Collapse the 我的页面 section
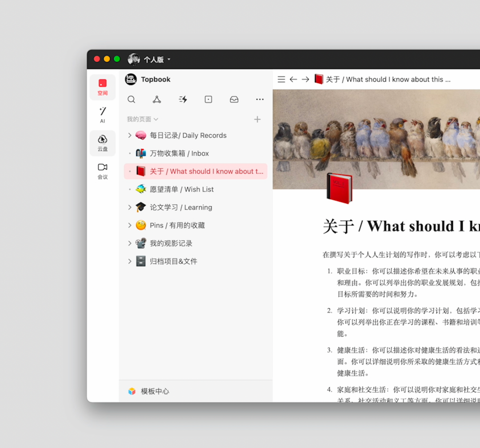 (x=142, y=119)
